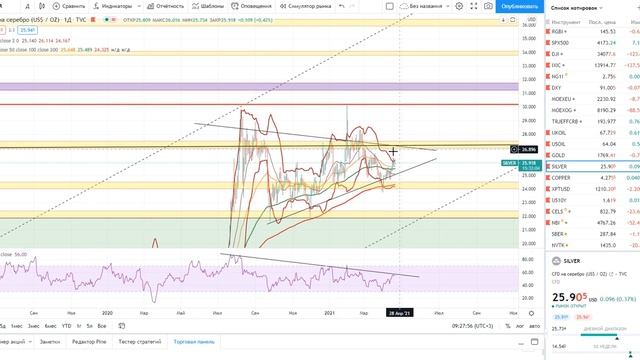Switch to Тестер стратегий tab
Image resolution: width=640 pixels, height=360 pixels.
point(140,342)
